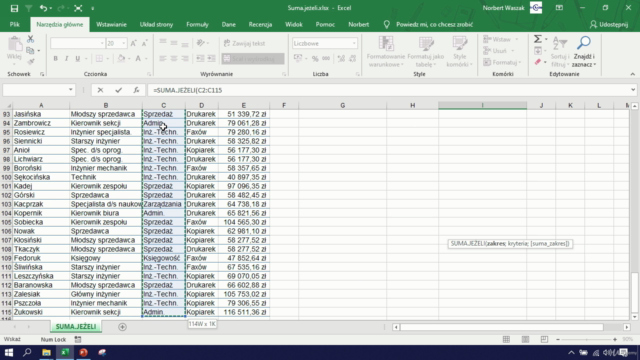Open the fill color bucket

[121, 59]
